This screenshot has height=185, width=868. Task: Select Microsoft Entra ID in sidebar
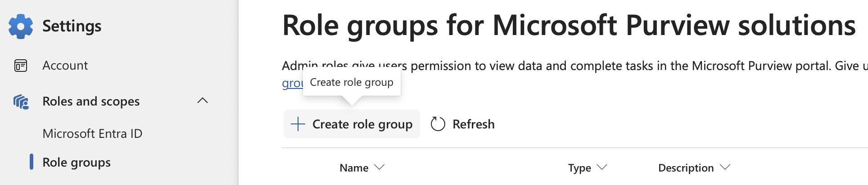pyautogui.click(x=92, y=133)
